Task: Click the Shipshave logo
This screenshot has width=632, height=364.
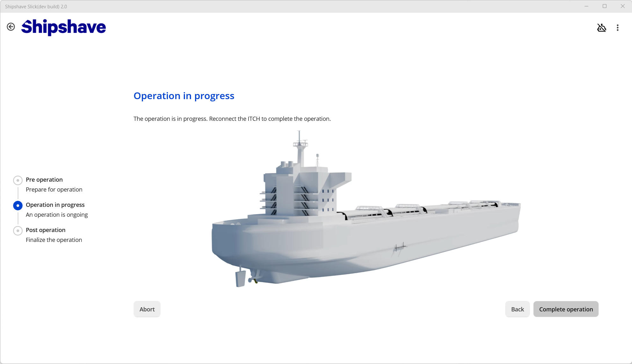Action: pos(63,27)
